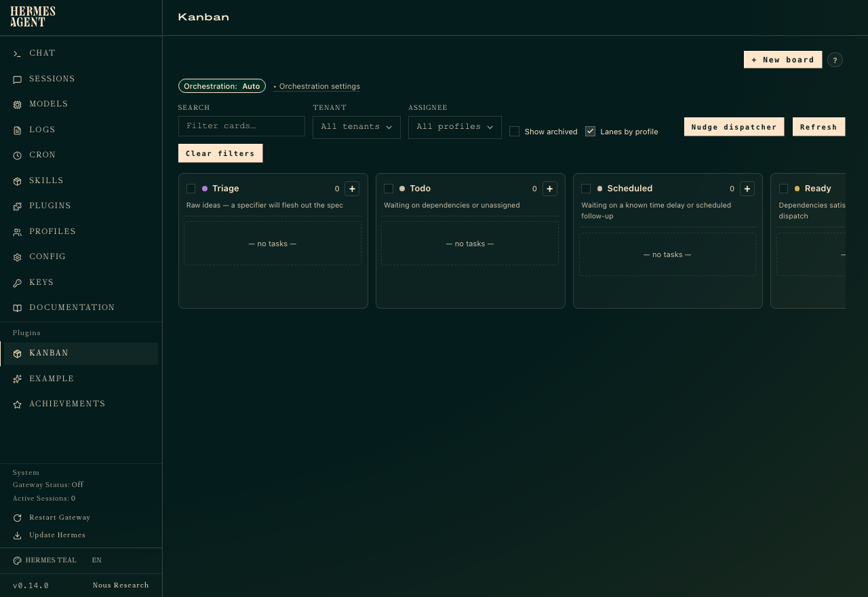868x597 pixels.
Task: Click the Kanban box icon in sidebar
Action: pos(17,353)
